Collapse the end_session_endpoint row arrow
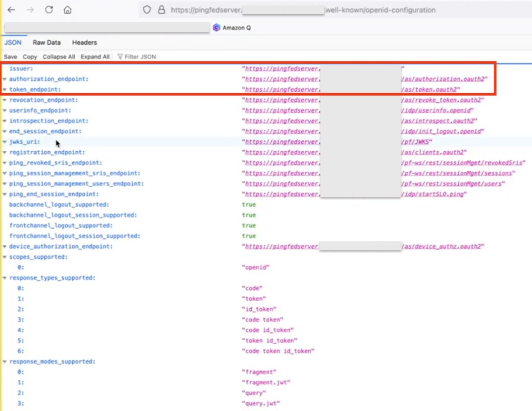 [5, 131]
